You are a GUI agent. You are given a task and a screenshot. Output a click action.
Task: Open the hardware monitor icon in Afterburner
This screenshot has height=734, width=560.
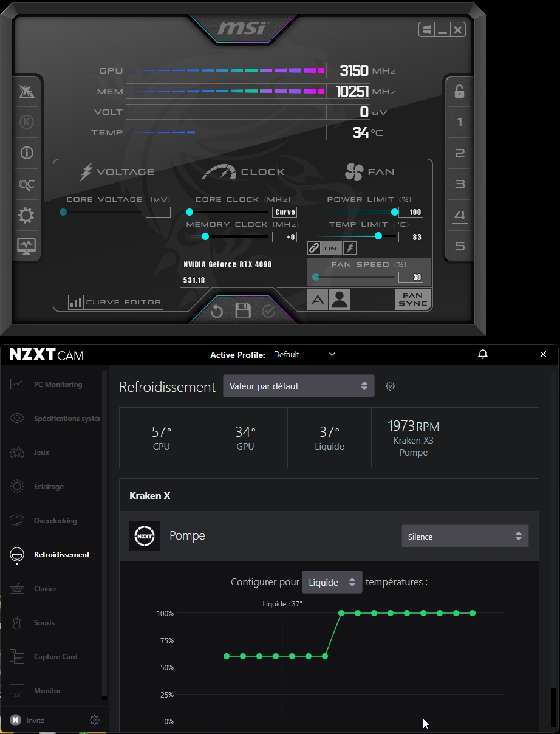tap(27, 246)
